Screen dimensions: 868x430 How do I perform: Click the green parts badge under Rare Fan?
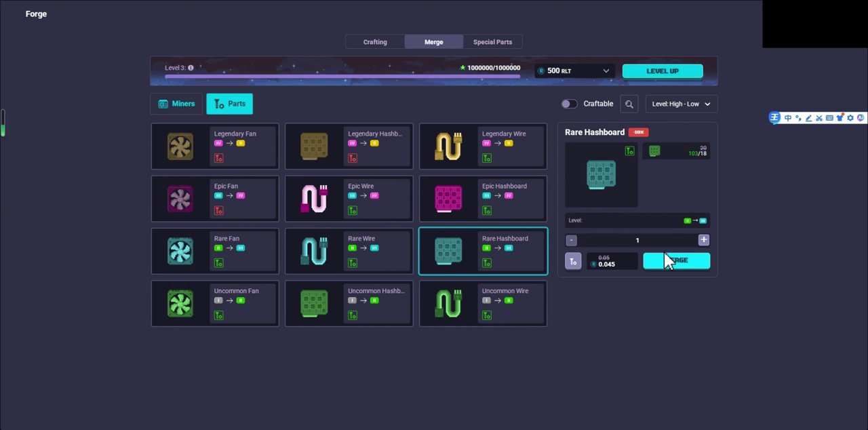point(218,263)
